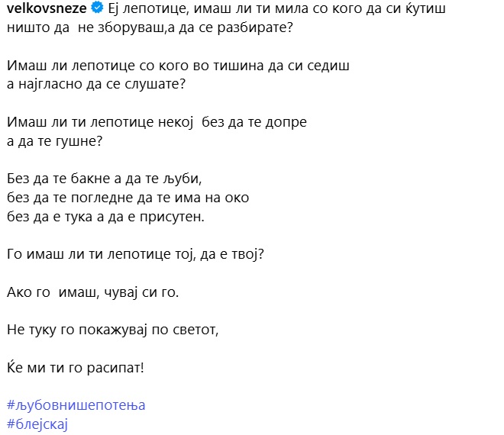Screen dimensions: 504x435
Task: Click the line ending "без да те допре"
Action: coord(157,122)
